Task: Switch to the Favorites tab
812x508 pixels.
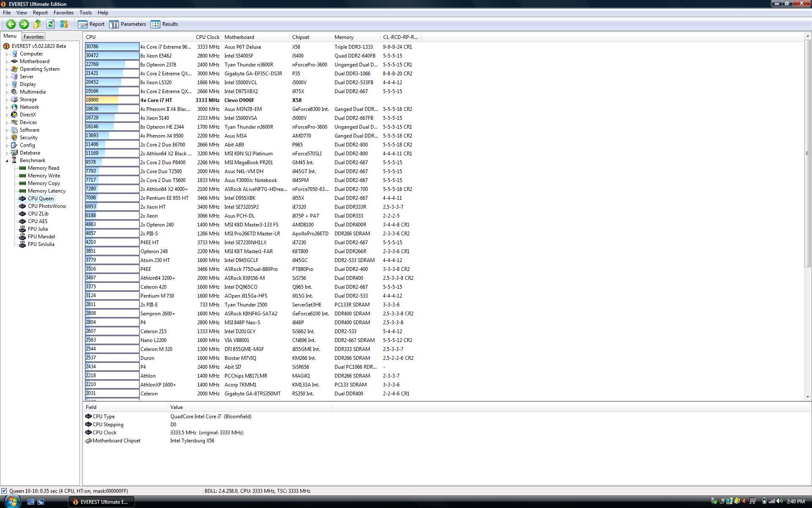Action: click(33, 37)
